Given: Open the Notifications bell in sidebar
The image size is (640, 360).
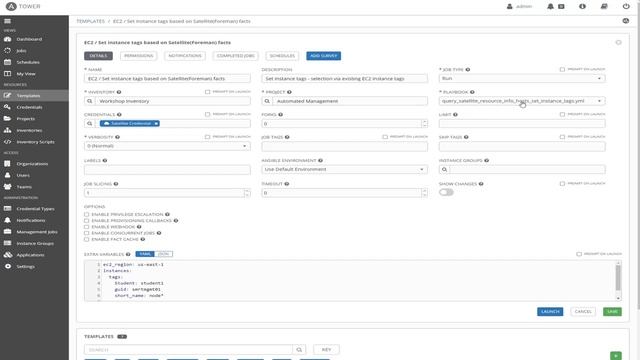Looking at the screenshot, I should coord(7,220).
